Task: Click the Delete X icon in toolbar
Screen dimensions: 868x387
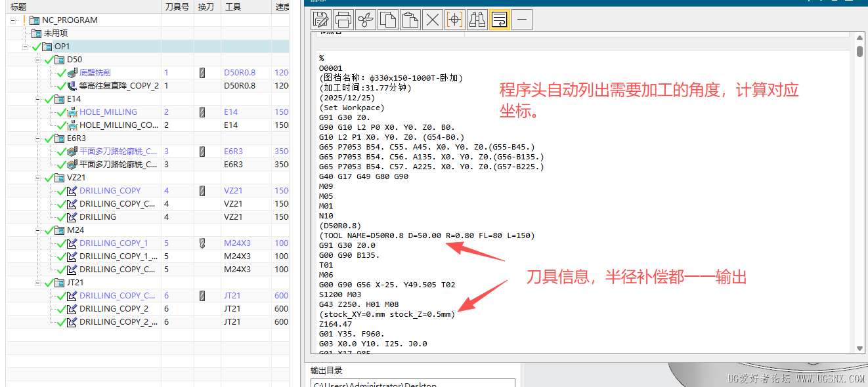Action: pos(432,20)
